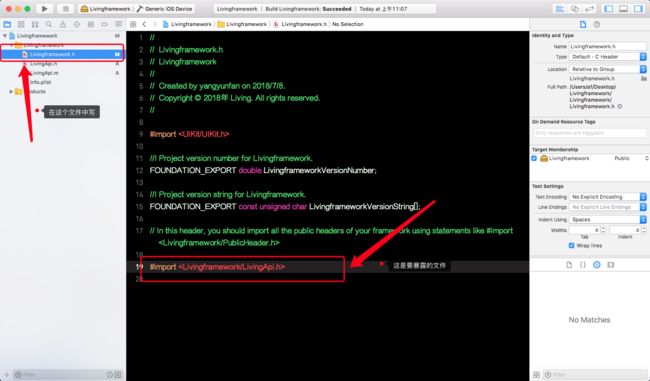Screen dimensions: 650x381
Task: Choose file location via folder icon
Action: click(x=643, y=78)
